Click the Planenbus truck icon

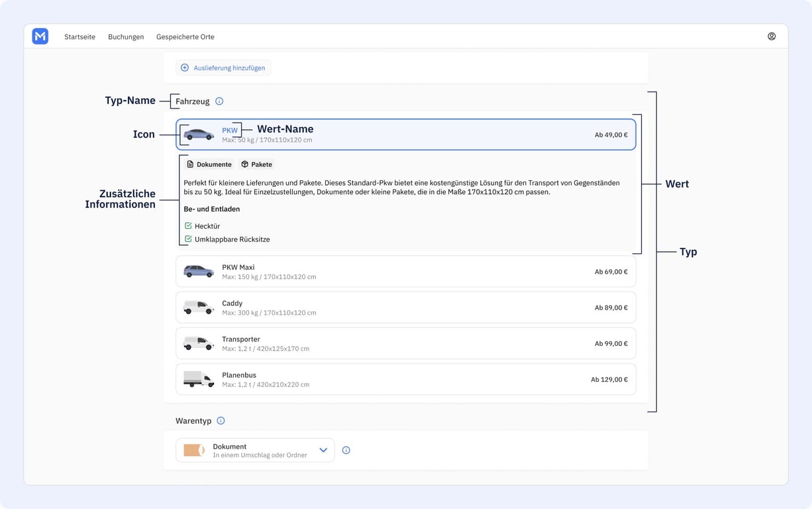pos(199,379)
